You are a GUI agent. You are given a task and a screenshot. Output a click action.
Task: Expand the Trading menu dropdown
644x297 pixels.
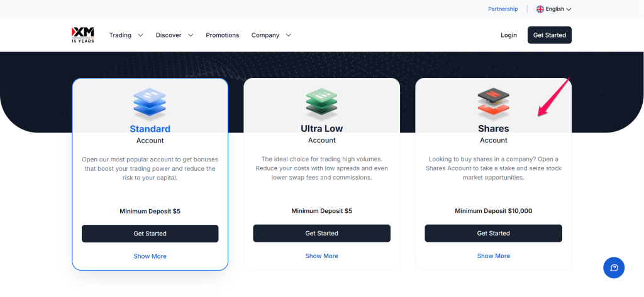click(126, 35)
